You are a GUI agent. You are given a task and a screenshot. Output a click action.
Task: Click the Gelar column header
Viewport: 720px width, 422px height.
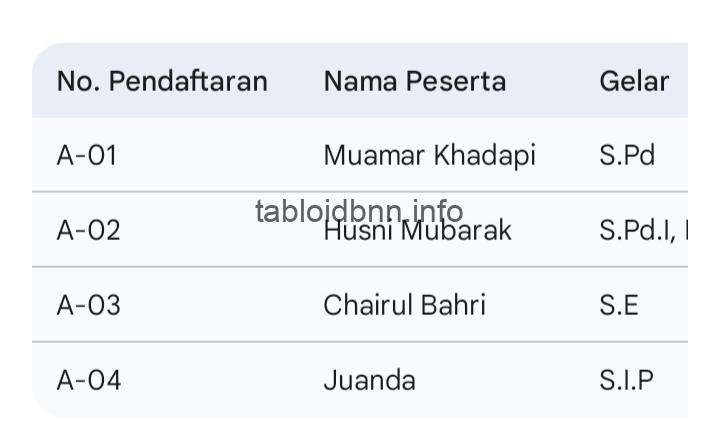[634, 81]
